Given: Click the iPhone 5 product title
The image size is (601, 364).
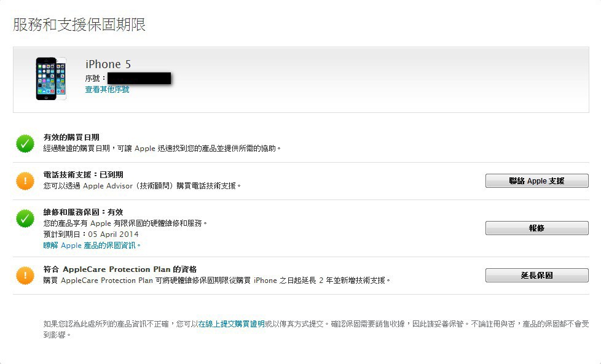Looking at the screenshot, I should 108,64.
